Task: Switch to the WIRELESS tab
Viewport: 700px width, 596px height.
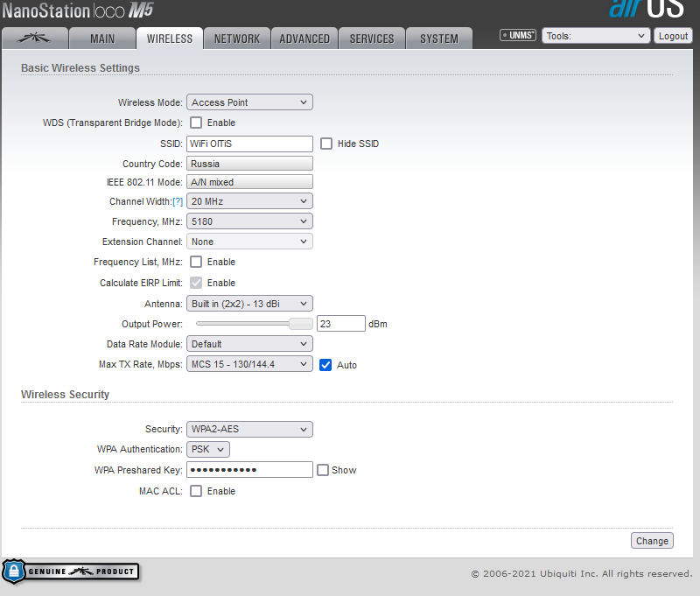Action: [170, 39]
